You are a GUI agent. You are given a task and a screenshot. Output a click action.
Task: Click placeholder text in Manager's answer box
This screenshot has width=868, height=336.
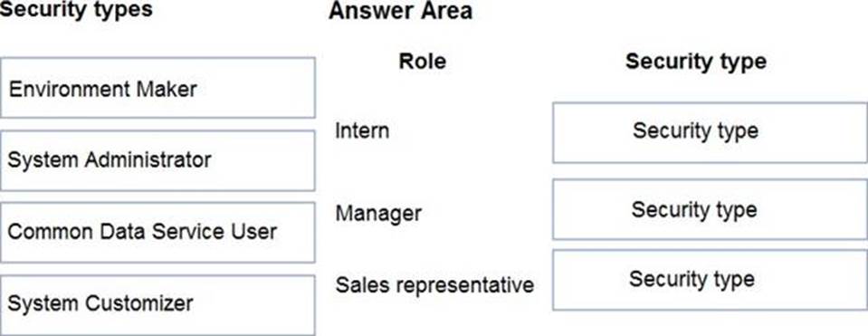point(694,210)
